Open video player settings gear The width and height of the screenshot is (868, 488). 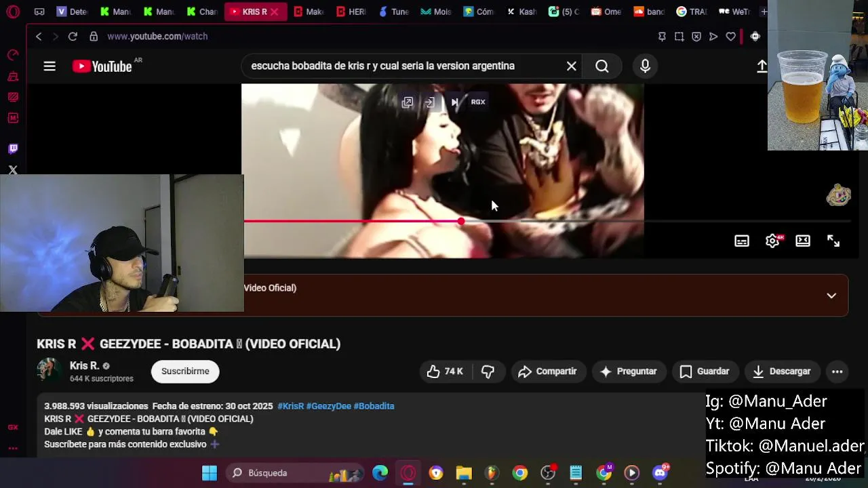click(x=772, y=241)
